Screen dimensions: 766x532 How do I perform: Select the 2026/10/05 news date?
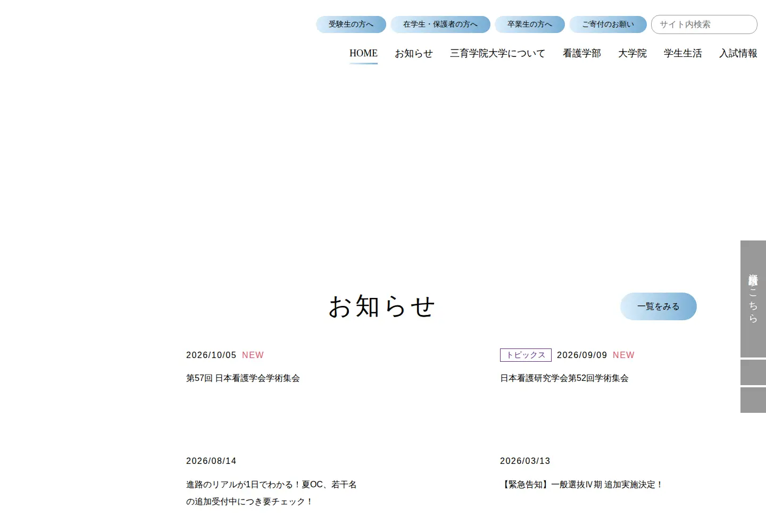211,355
